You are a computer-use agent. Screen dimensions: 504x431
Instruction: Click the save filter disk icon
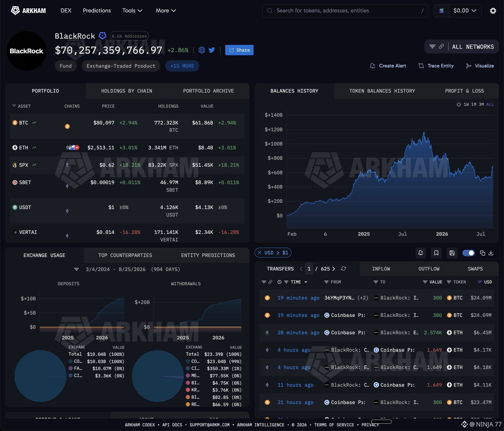click(x=452, y=253)
